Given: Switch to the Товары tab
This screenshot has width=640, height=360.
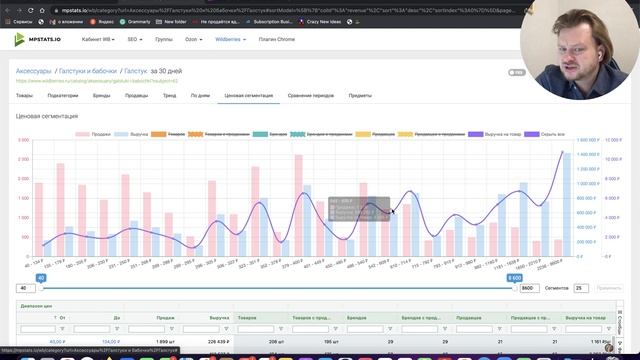Looking at the screenshot, I should click(x=24, y=96).
